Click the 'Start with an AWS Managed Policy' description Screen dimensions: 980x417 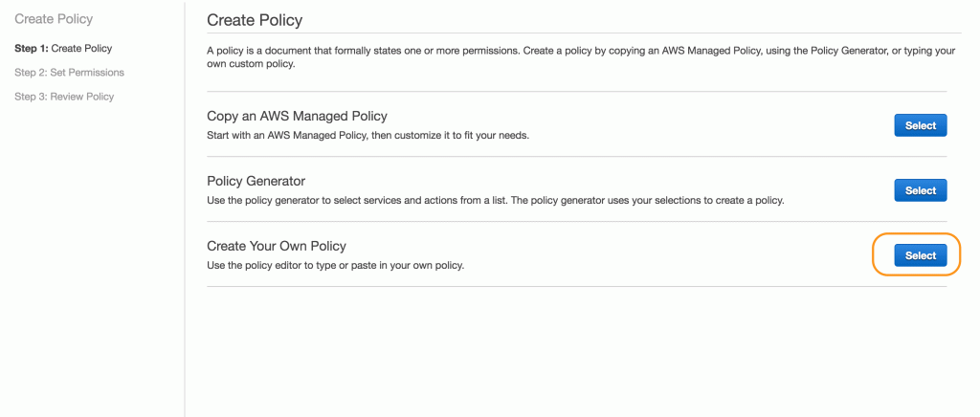coord(368,135)
